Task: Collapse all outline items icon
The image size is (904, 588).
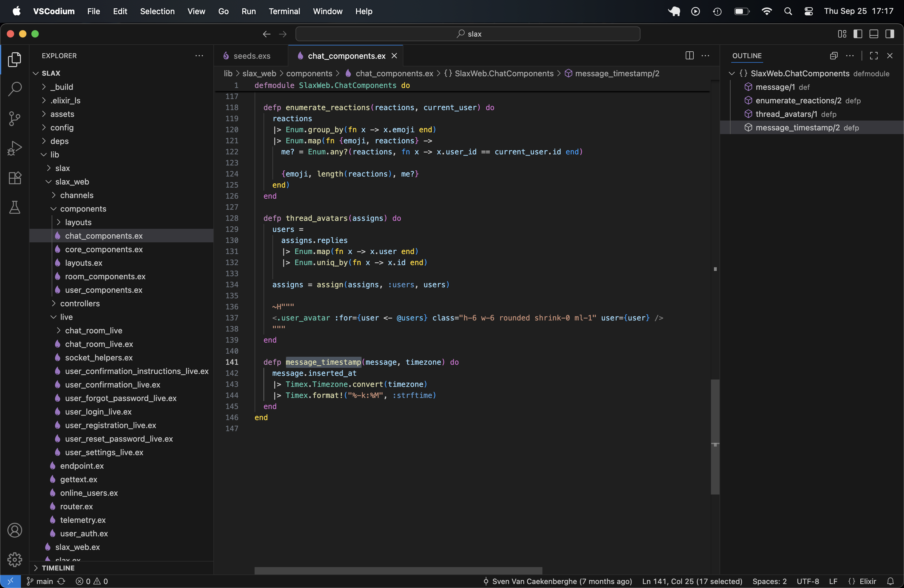Action: pyautogui.click(x=833, y=56)
